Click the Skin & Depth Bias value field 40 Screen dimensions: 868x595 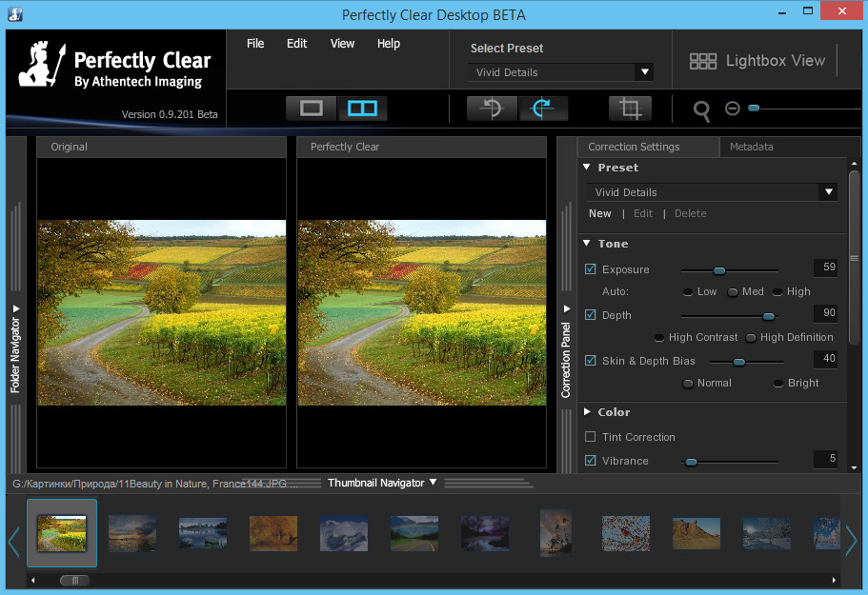click(825, 358)
